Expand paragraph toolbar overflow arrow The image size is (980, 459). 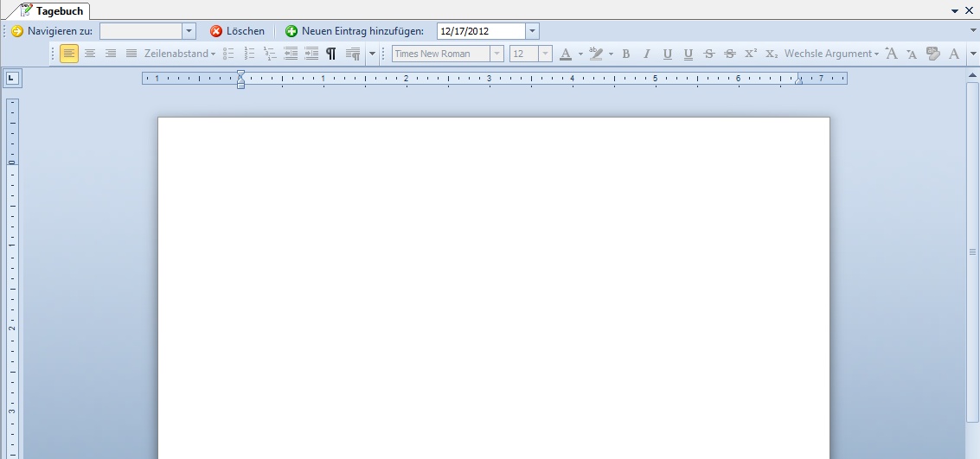(x=373, y=54)
